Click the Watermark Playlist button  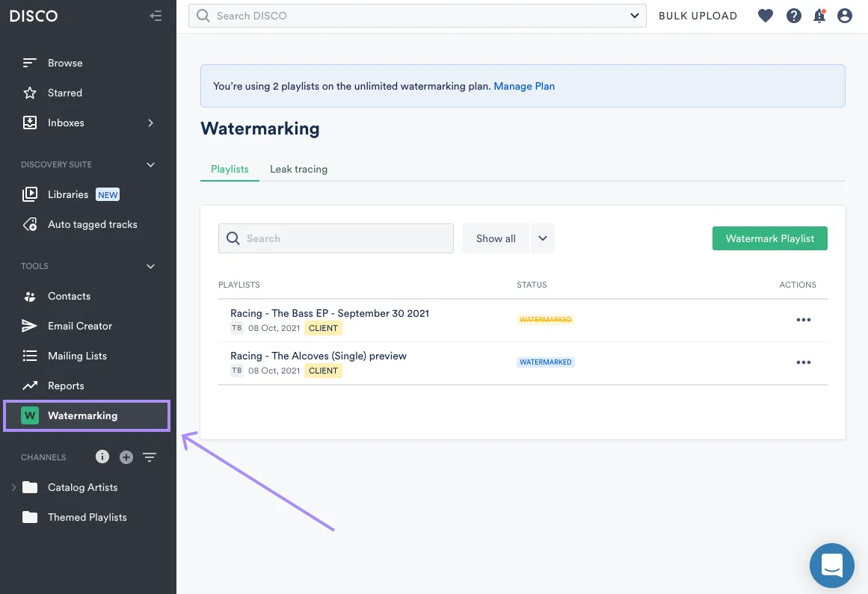pyautogui.click(x=769, y=238)
